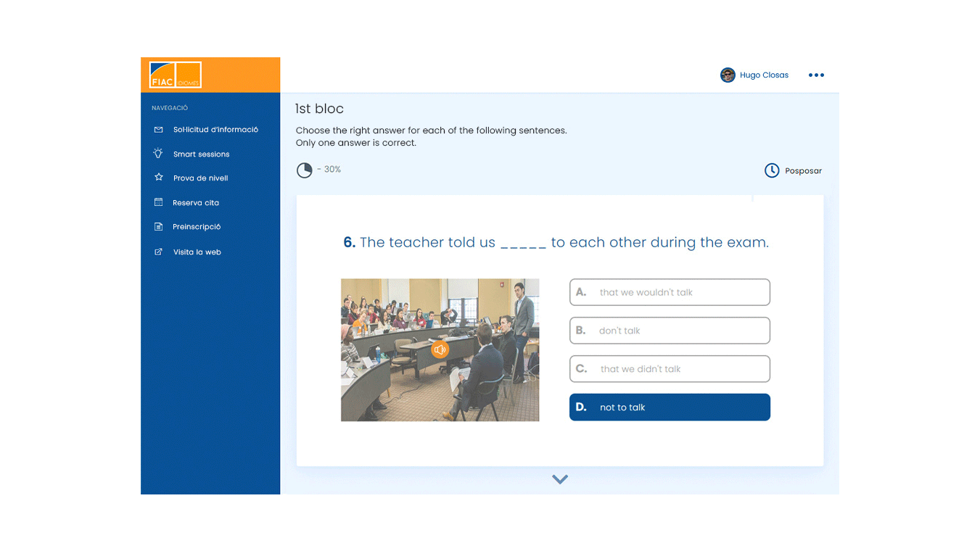Click the calendar icon for Reserva cita

[x=158, y=203]
